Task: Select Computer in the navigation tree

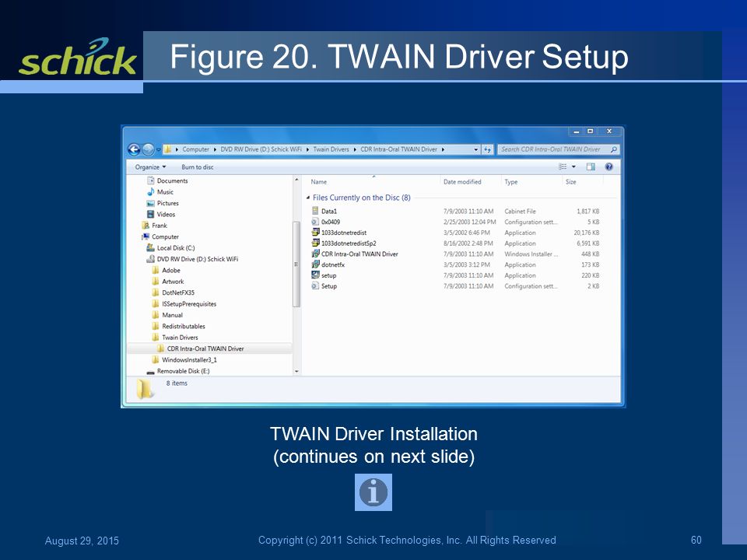Action: (x=165, y=236)
